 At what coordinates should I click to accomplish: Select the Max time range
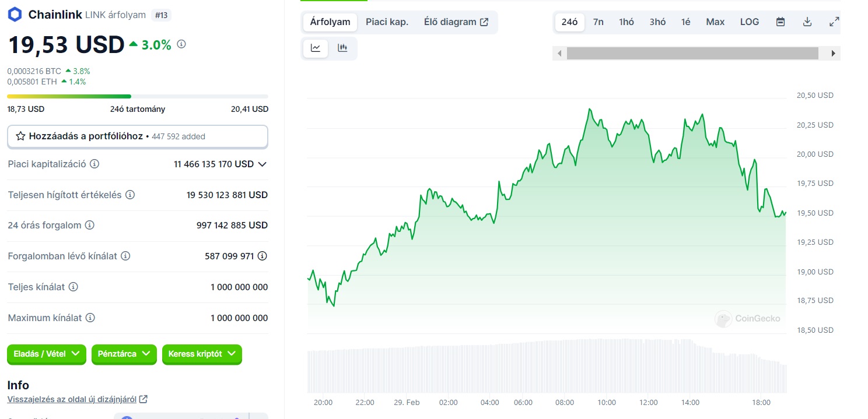(x=715, y=22)
